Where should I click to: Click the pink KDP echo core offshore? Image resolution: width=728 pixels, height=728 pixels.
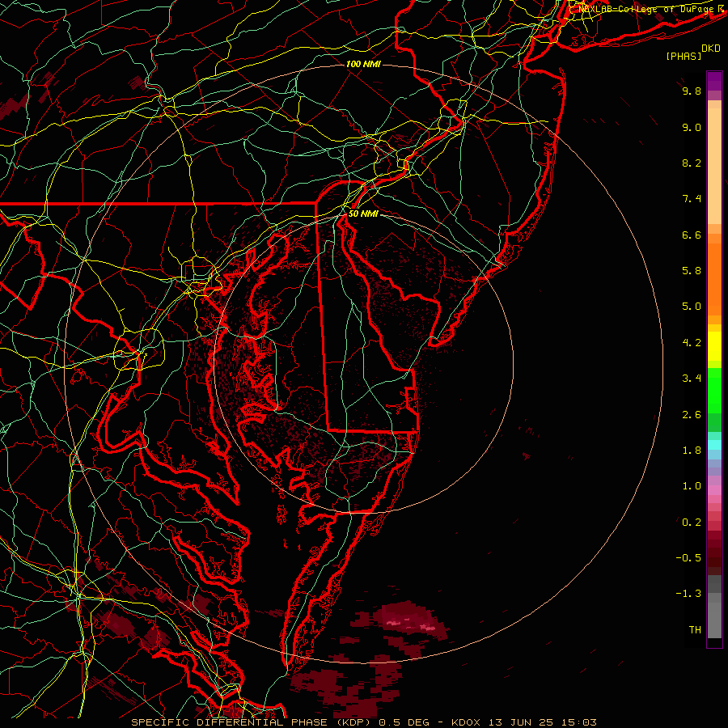(408, 623)
